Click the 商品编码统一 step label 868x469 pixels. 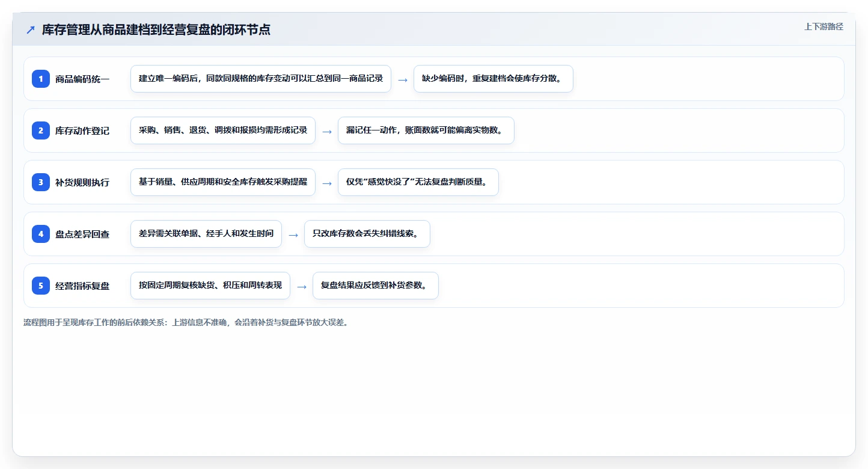(x=82, y=79)
